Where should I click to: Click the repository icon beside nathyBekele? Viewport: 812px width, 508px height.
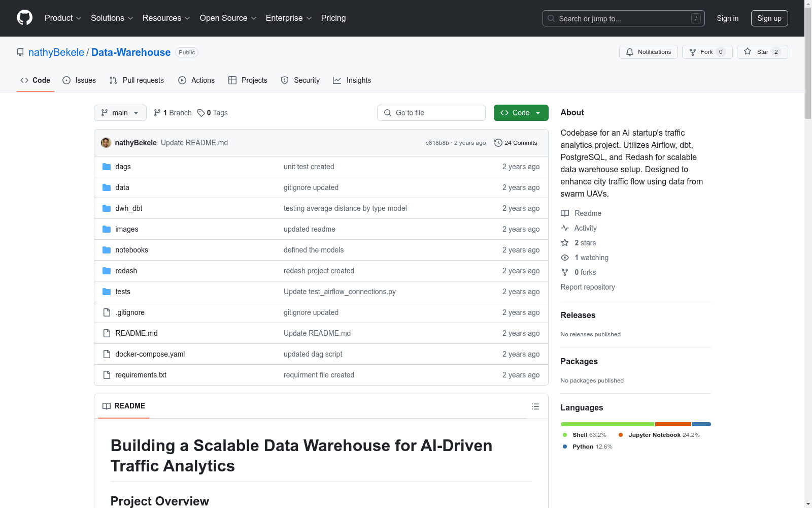tap(20, 52)
